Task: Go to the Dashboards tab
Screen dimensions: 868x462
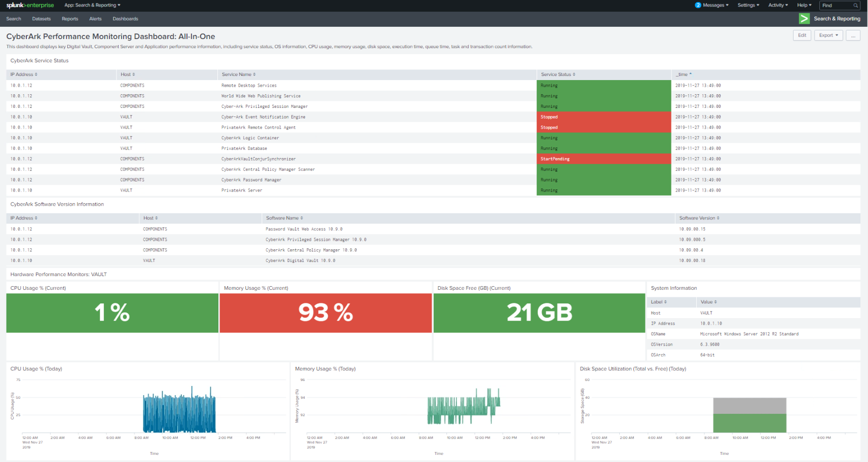Action: coord(125,19)
